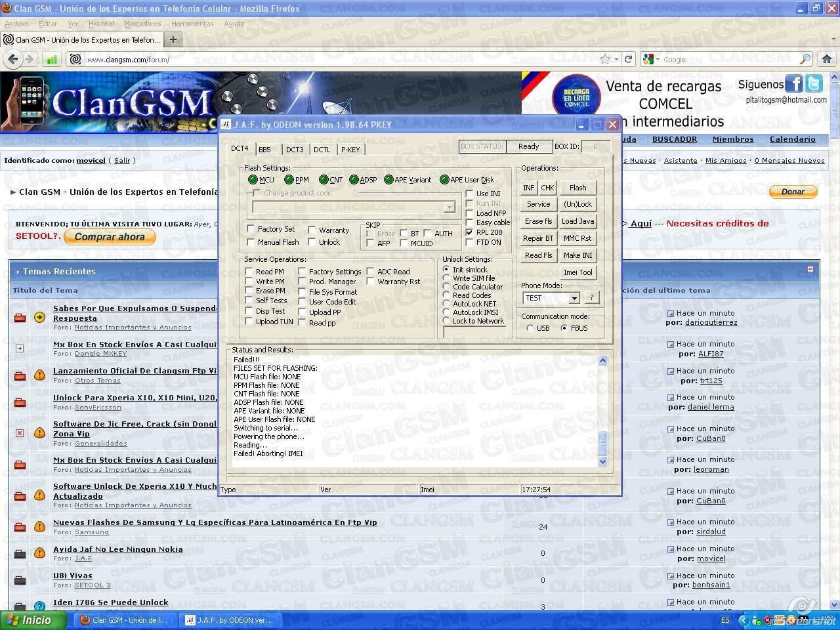Click the search magnifier in the Google box
The image size is (840, 630).
tap(805, 59)
